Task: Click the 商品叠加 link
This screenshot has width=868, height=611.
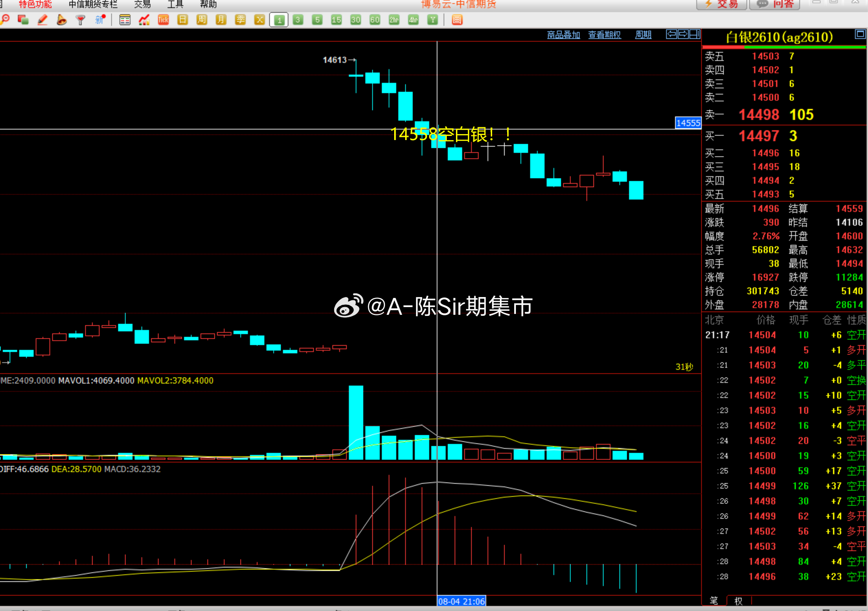Action: (x=564, y=35)
